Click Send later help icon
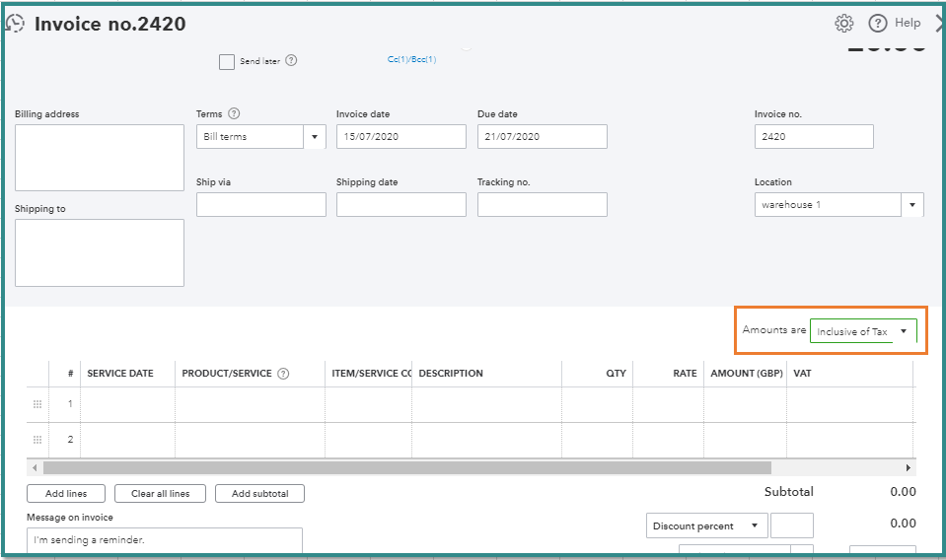 291,61
